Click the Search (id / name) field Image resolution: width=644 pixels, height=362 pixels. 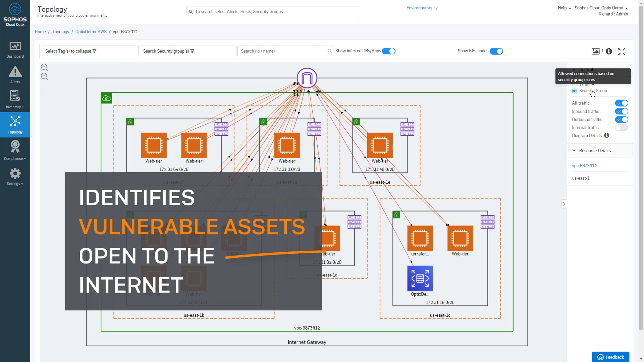(x=285, y=51)
